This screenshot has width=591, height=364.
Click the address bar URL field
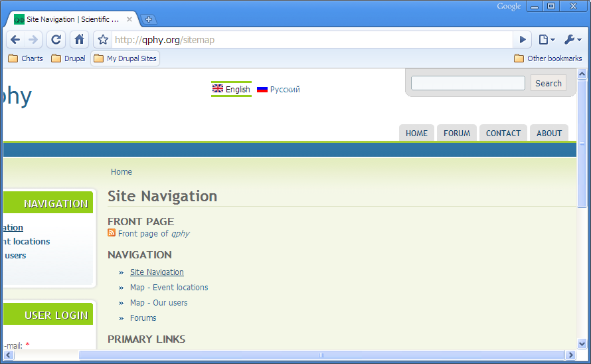coord(313,40)
